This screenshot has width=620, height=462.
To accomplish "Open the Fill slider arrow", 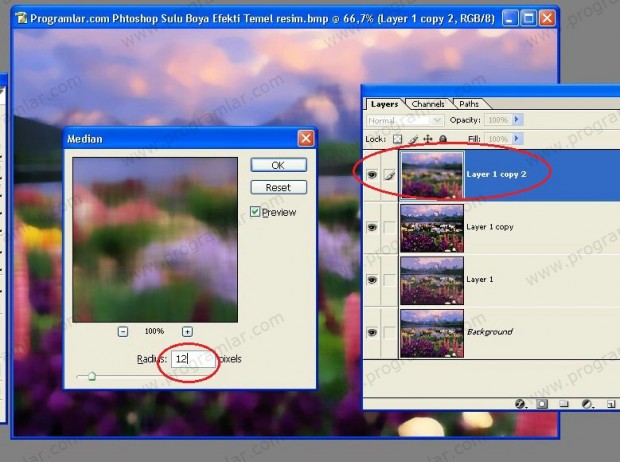I will pyautogui.click(x=517, y=138).
